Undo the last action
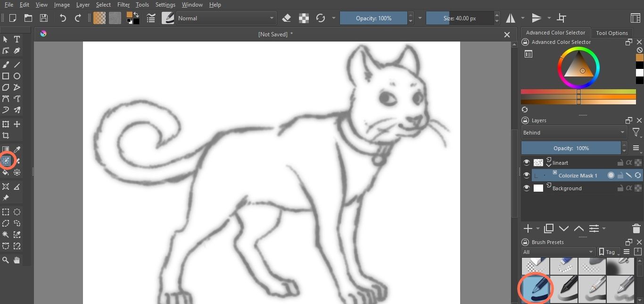 63,18
